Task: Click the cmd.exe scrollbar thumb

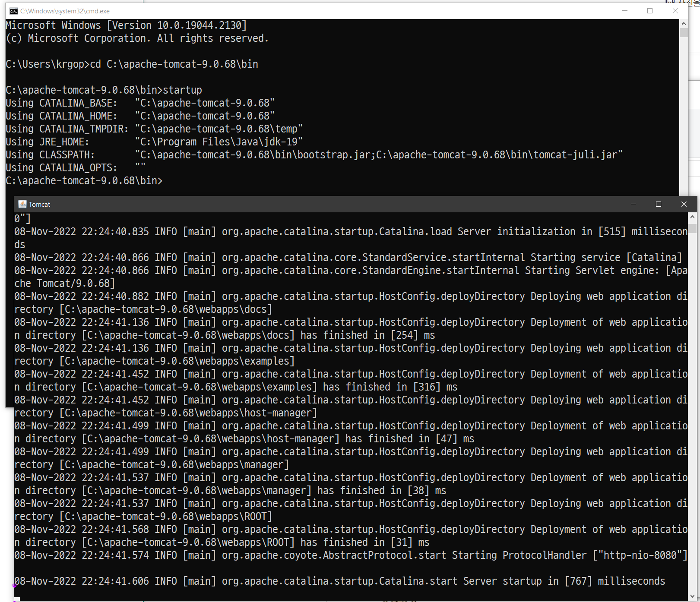Action: click(684, 33)
